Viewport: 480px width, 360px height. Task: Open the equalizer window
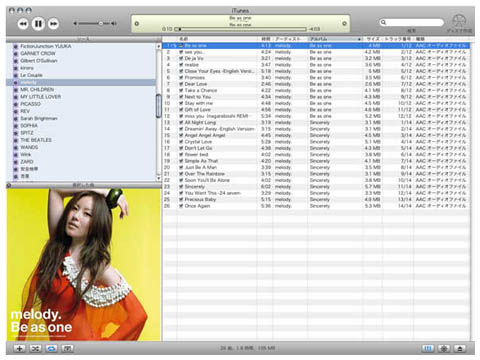428,349
